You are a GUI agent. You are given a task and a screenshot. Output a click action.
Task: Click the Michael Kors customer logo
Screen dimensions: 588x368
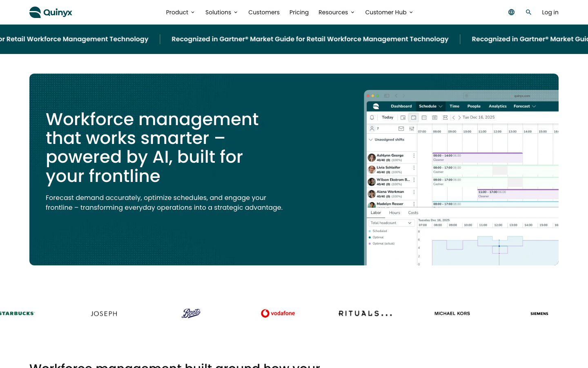(452, 314)
